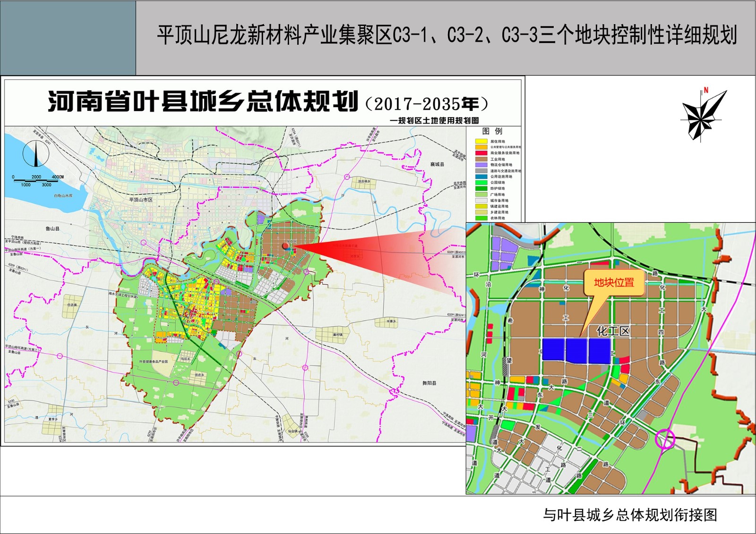Click the 镇建设用地 legend label
This screenshot has height=534, width=756.
(x=499, y=206)
